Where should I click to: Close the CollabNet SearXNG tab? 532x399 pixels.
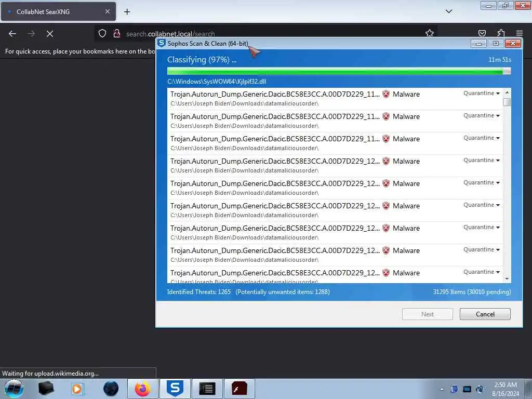coord(107,11)
